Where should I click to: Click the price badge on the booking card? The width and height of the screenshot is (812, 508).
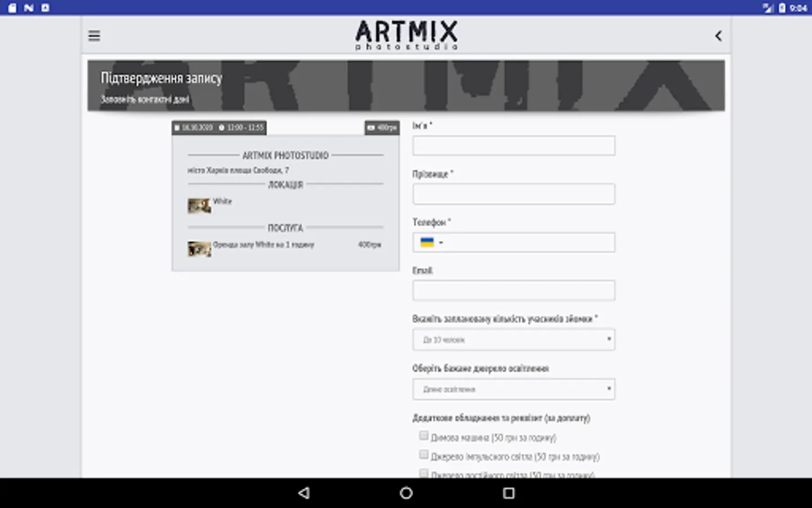coord(382,128)
